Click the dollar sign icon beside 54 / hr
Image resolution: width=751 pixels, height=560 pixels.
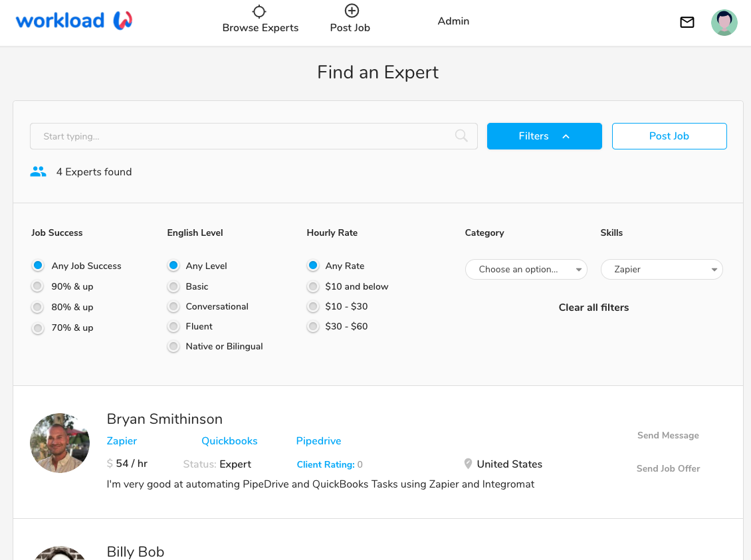pos(110,463)
